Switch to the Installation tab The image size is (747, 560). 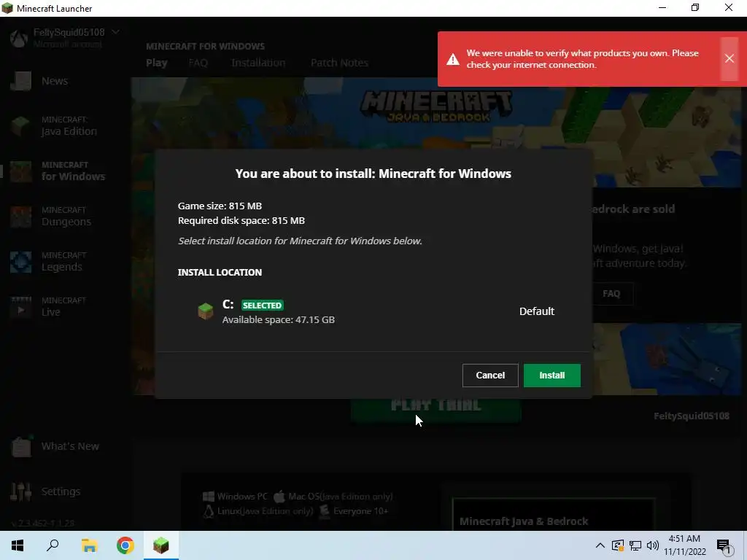[258, 63]
